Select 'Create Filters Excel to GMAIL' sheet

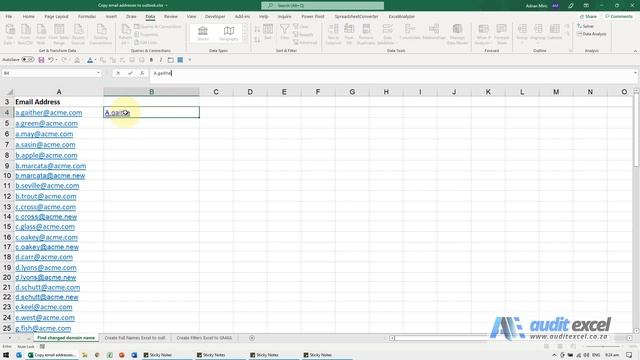coord(204,338)
